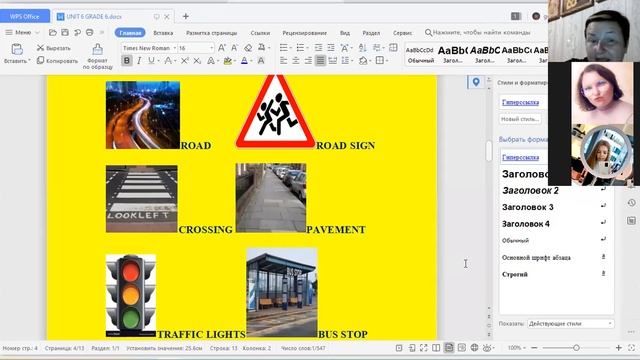Click the Paste (Вставить) clipboard icon
The width and height of the screenshot is (640, 360).
click(x=17, y=49)
